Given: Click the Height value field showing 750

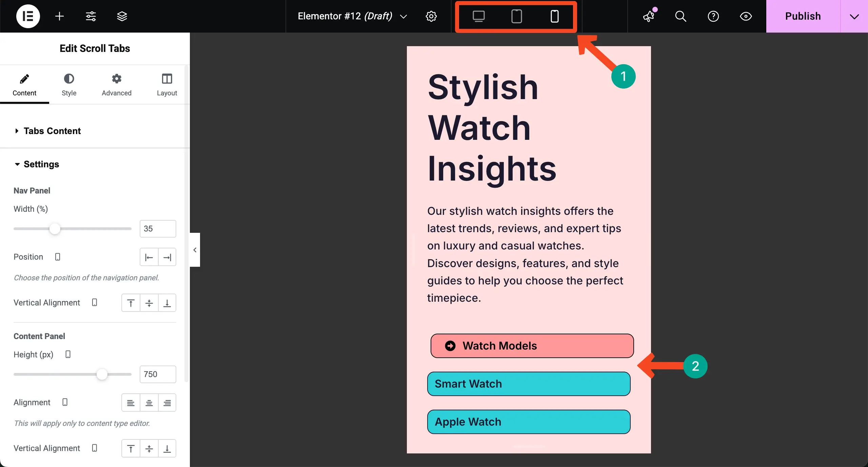Looking at the screenshot, I should coord(158,374).
